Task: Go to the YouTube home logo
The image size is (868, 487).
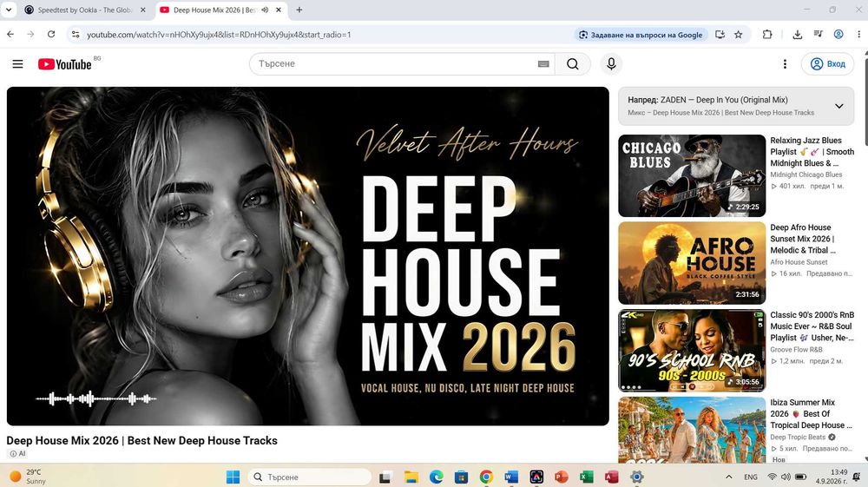Action: (x=65, y=64)
